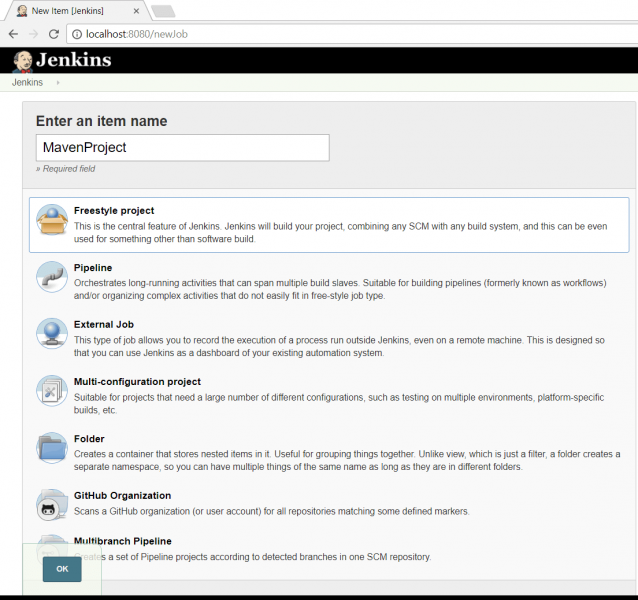Expand the Jenkins breadcrumb arrow

coord(58,83)
